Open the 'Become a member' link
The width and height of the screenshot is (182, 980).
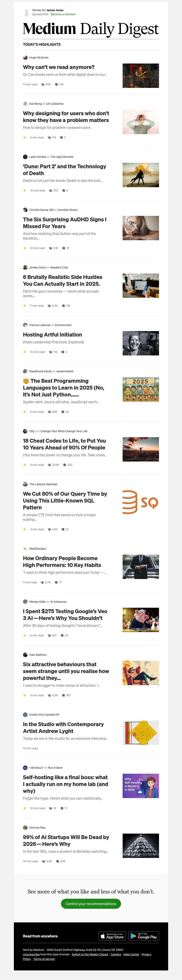point(63,14)
